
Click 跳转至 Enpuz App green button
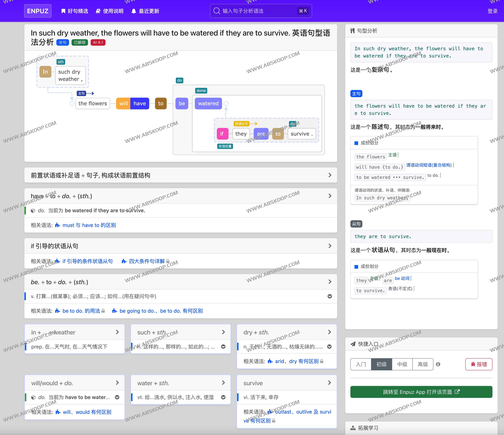[x=421, y=392]
